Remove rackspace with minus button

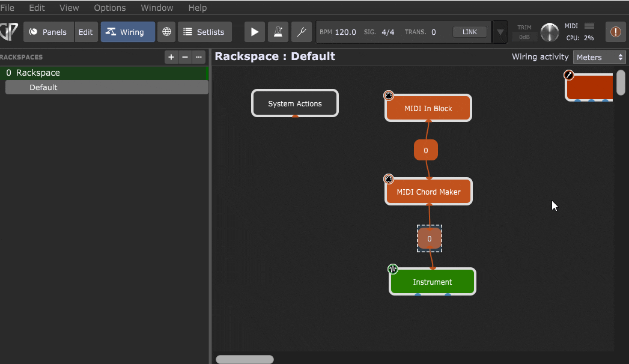click(185, 57)
